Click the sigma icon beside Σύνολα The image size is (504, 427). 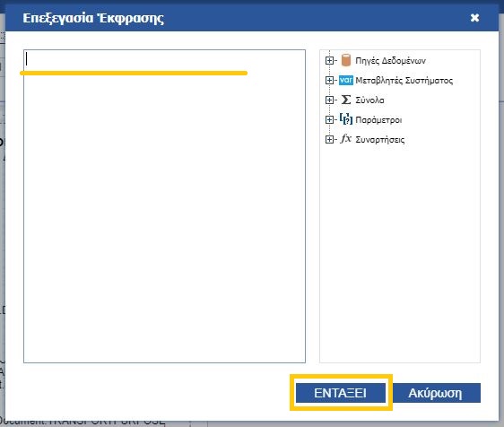click(x=346, y=100)
